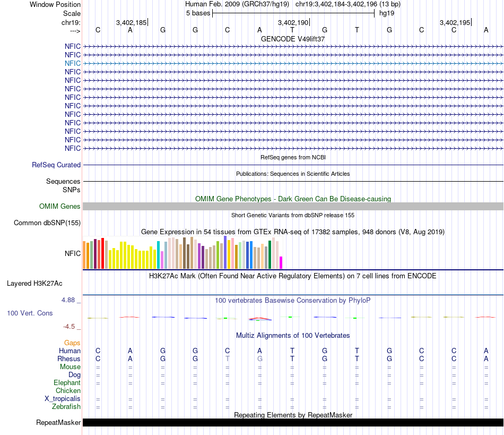Click the 3,402,190 ruler position

293,22
